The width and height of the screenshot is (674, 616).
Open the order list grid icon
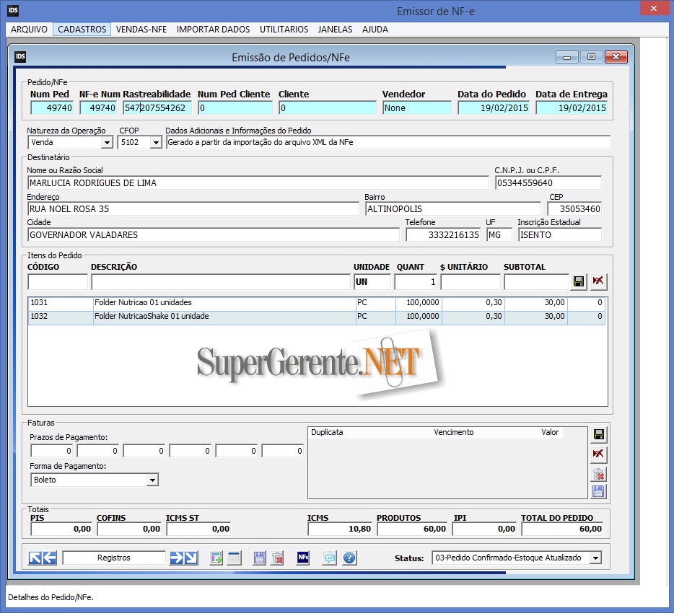coord(235,558)
